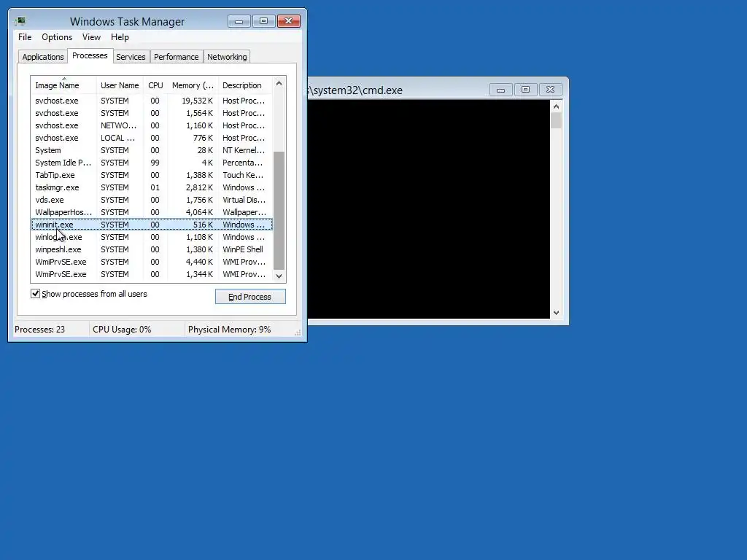Screen dimensions: 747x560
Task: Click the NT Kernel... description cell
Action: [x=244, y=150]
